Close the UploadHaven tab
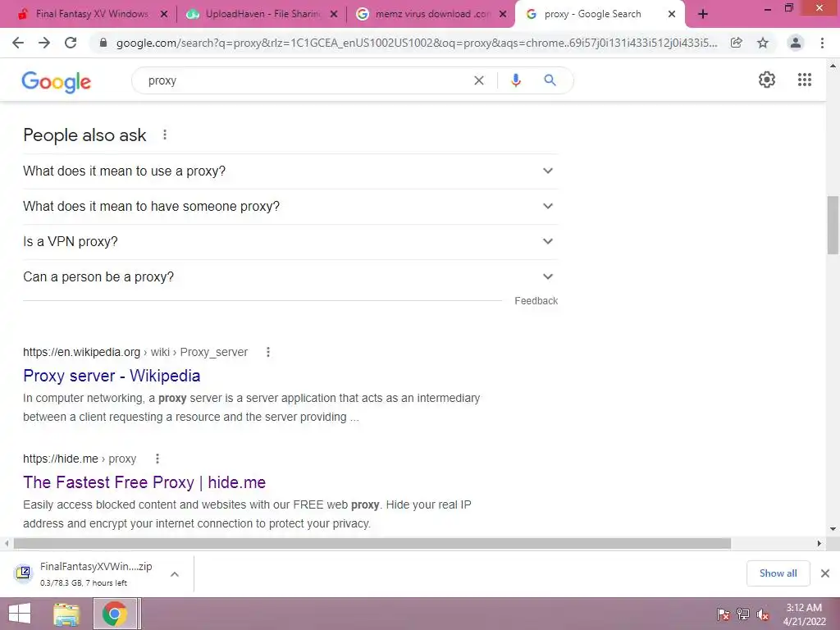 334,15
